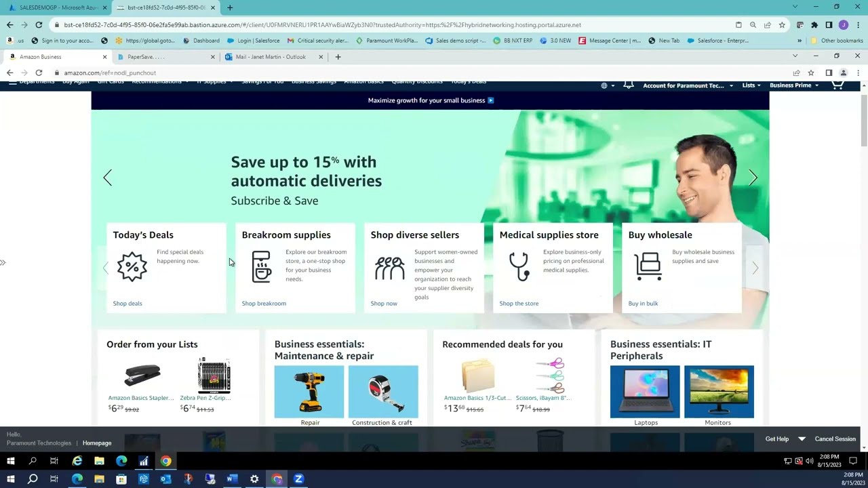868x488 pixels.
Task: Click the carousel next arrow on the hero banner
Action: point(753,178)
